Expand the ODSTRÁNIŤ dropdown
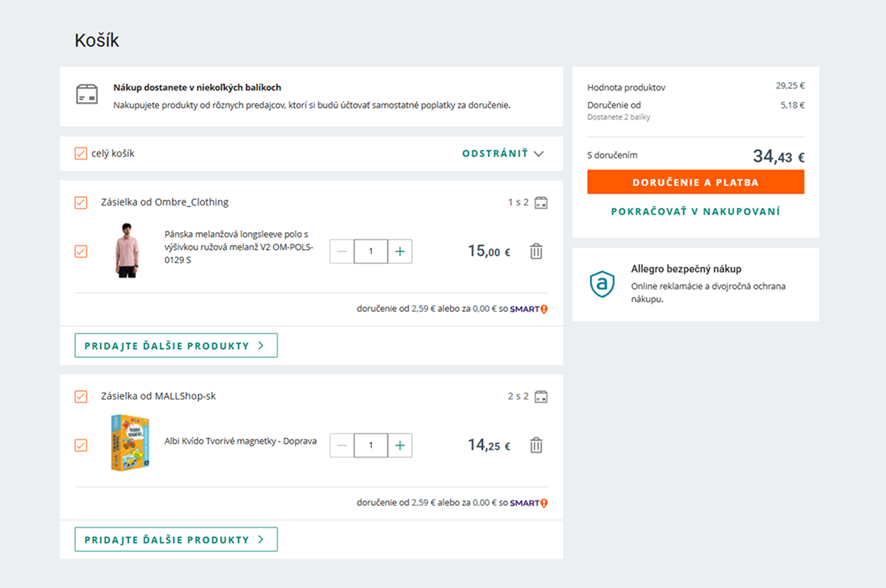This screenshot has width=886, height=588. pos(503,153)
